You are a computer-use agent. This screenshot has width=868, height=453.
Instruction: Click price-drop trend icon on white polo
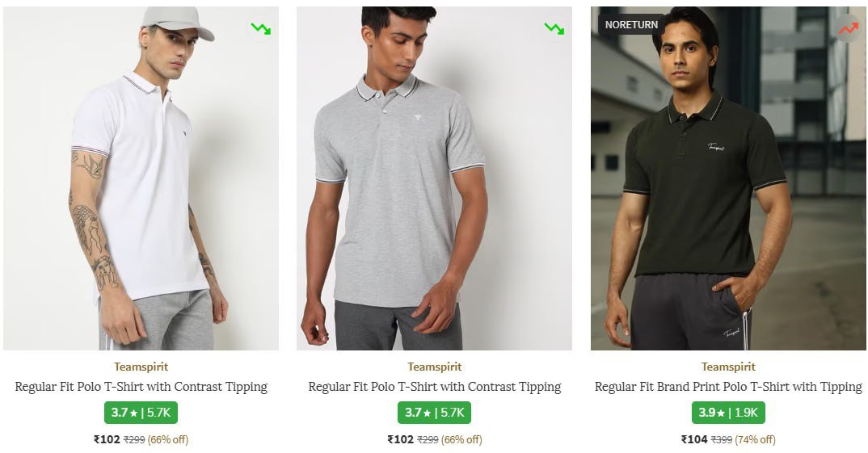coord(260,29)
